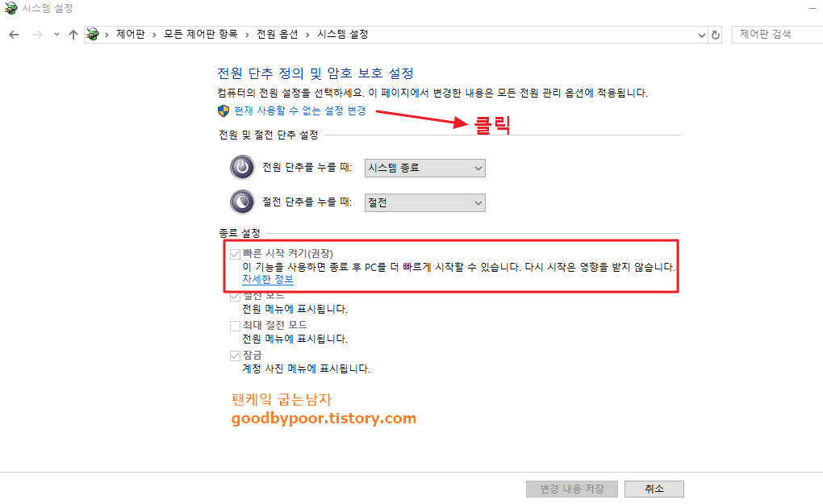
Task: Open recent locations chevron beside arrows
Action: [x=56, y=35]
